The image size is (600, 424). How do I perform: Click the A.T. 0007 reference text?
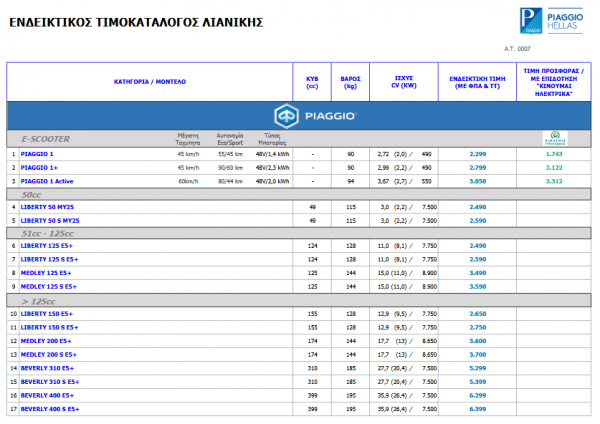(517, 49)
